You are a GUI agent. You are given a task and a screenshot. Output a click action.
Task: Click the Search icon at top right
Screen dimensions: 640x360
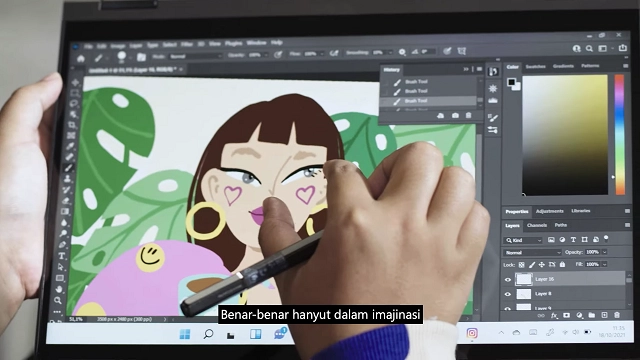pyautogui.click(x=589, y=49)
